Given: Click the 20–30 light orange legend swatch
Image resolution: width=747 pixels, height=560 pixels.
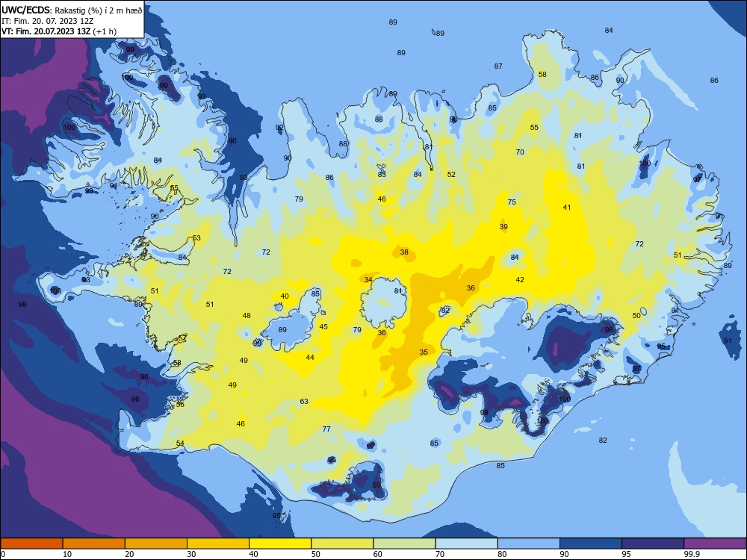Looking at the screenshot, I should (x=156, y=544).
